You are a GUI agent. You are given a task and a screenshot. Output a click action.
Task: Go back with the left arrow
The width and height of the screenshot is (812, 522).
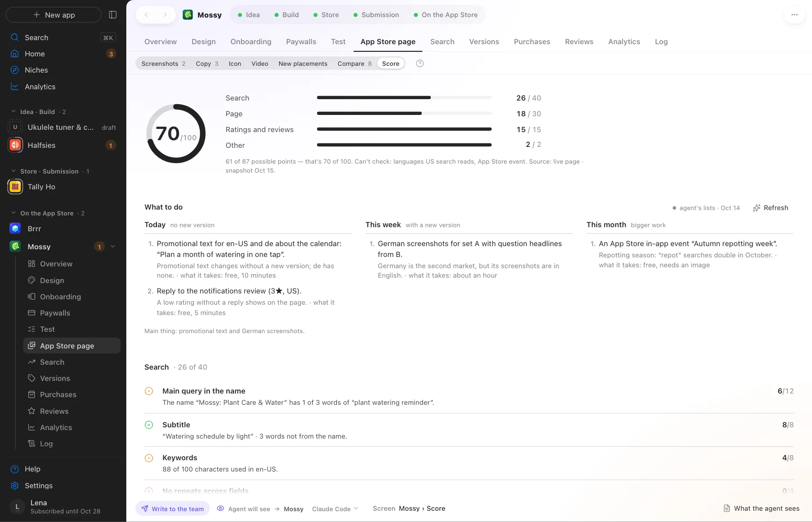coord(146,15)
